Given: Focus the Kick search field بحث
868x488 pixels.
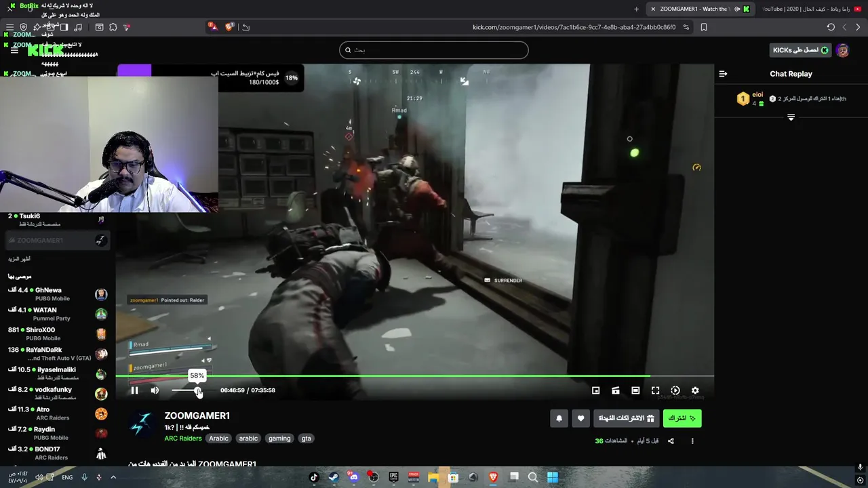Looking at the screenshot, I should (434, 50).
